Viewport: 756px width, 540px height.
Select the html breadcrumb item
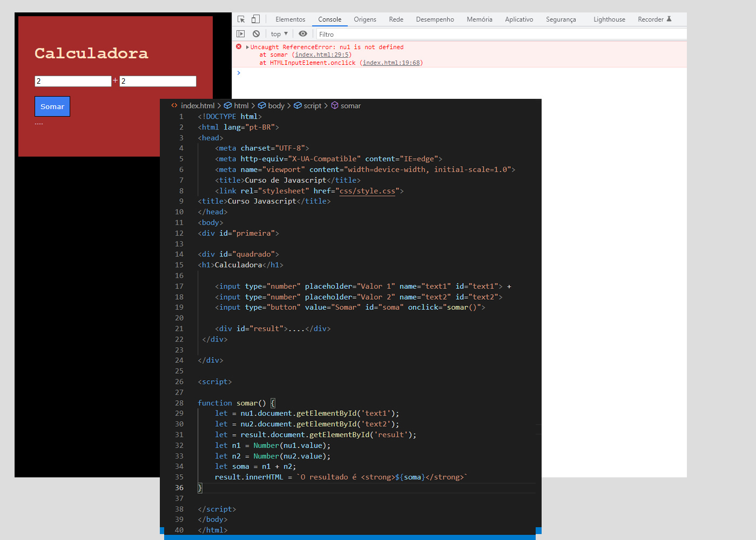point(237,106)
